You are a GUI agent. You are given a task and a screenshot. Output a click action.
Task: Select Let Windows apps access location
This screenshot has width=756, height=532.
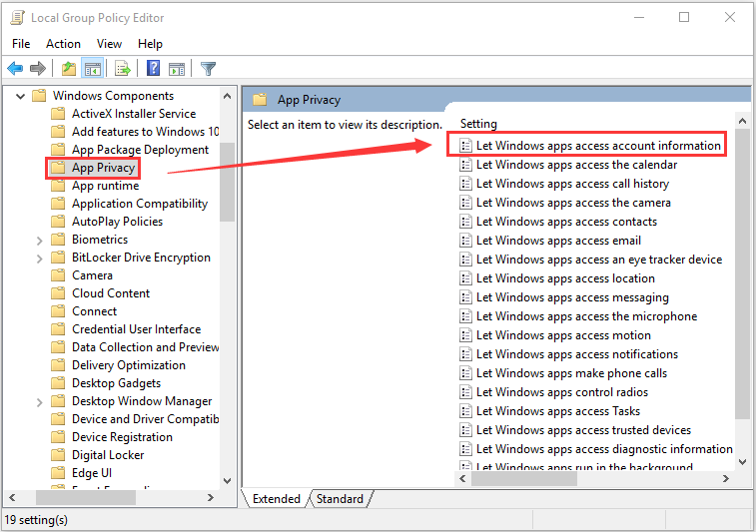565,278
